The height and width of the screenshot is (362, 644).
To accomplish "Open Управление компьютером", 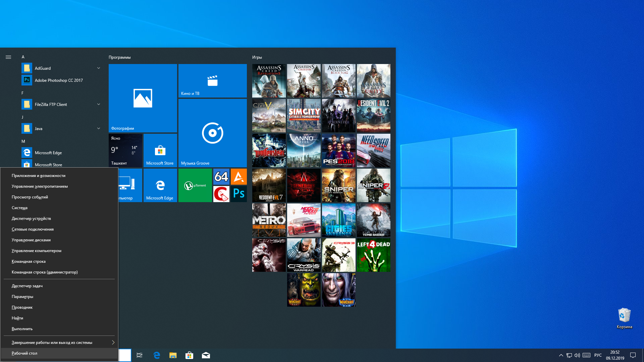I will [x=59, y=251].
